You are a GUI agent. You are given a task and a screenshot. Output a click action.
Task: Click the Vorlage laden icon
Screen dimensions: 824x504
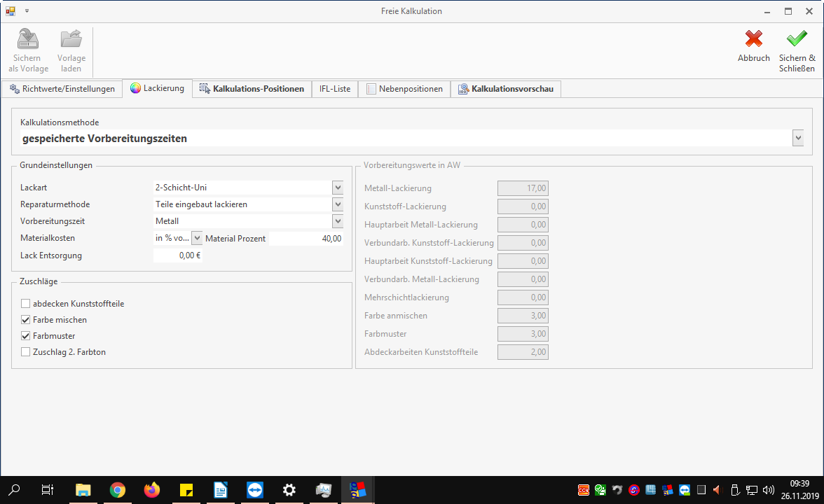[x=71, y=40]
